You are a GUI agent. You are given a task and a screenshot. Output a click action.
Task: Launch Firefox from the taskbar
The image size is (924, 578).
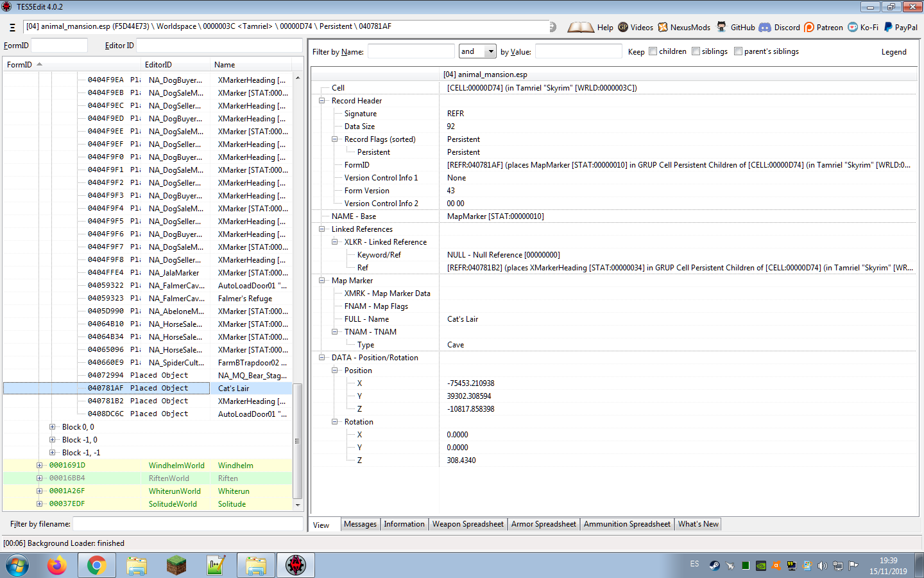click(57, 566)
